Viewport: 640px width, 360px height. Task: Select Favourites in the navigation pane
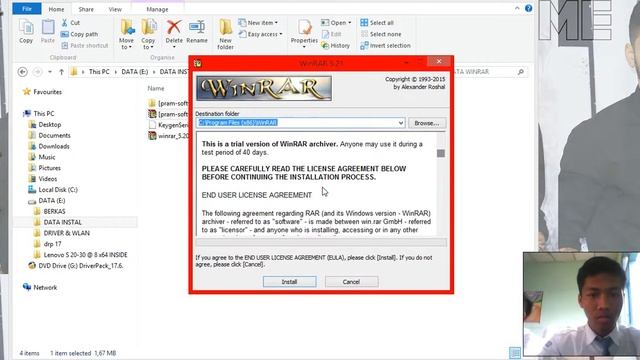[x=42, y=92]
